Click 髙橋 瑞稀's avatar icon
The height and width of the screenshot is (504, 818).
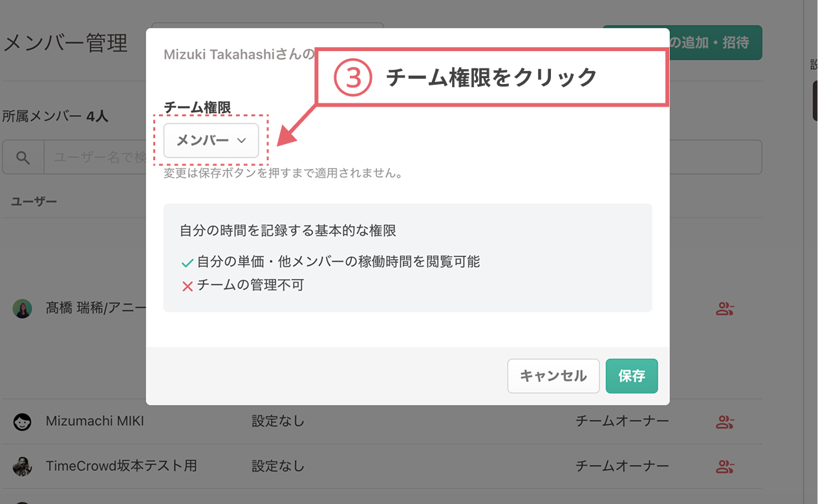coord(22,309)
